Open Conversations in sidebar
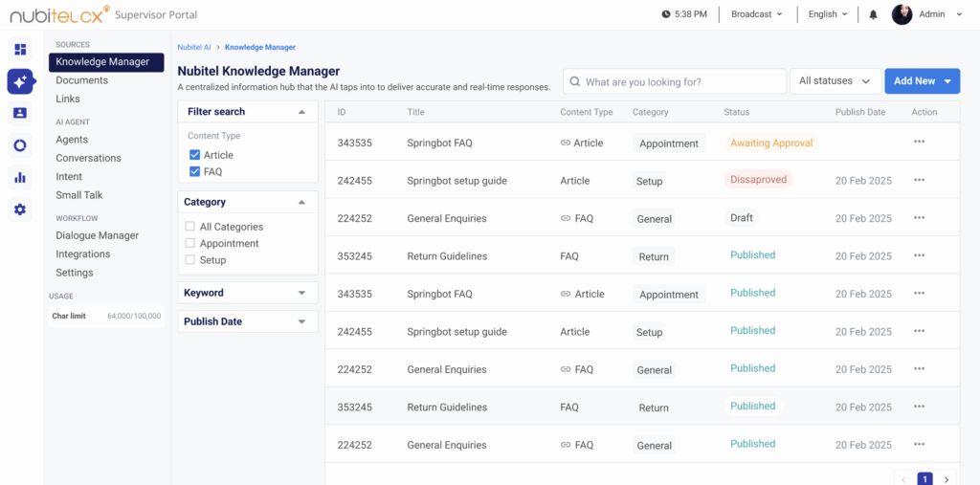Viewport: 980px width, 485px height. pyautogui.click(x=88, y=158)
